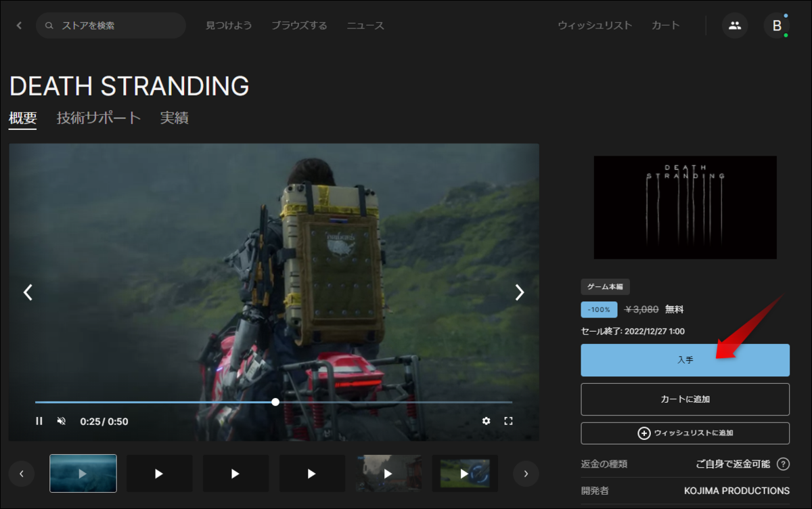Open the ニュース menu item
Viewport: 812px width, 509px height.
pos(365,26)
